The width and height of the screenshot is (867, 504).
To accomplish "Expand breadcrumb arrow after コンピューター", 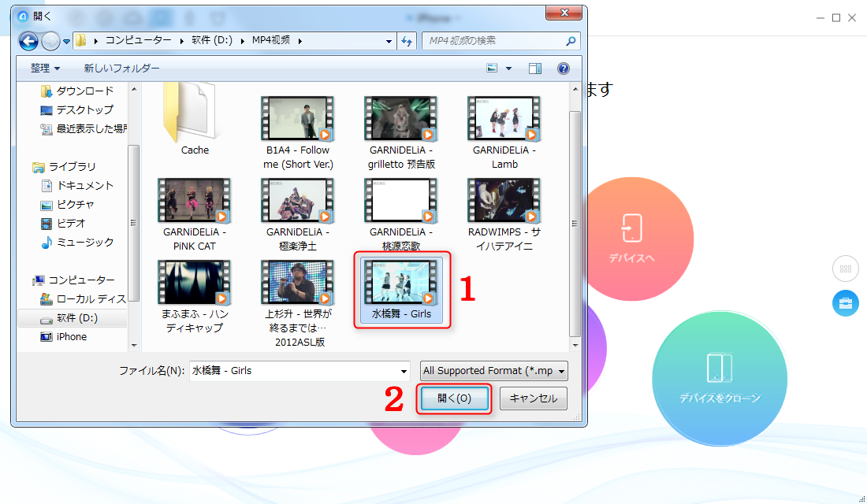I will (182, 41).
